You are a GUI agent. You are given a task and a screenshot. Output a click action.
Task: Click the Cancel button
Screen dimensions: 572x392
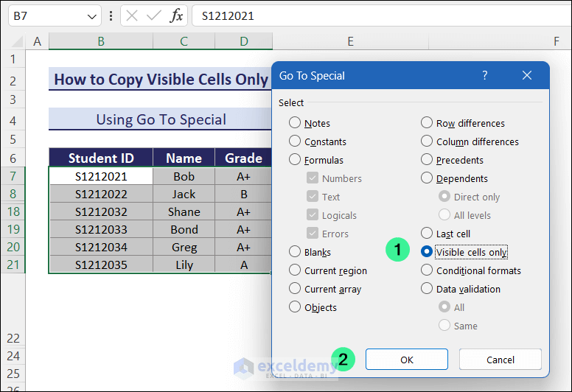pyautogui.click(x=501, y=360)
